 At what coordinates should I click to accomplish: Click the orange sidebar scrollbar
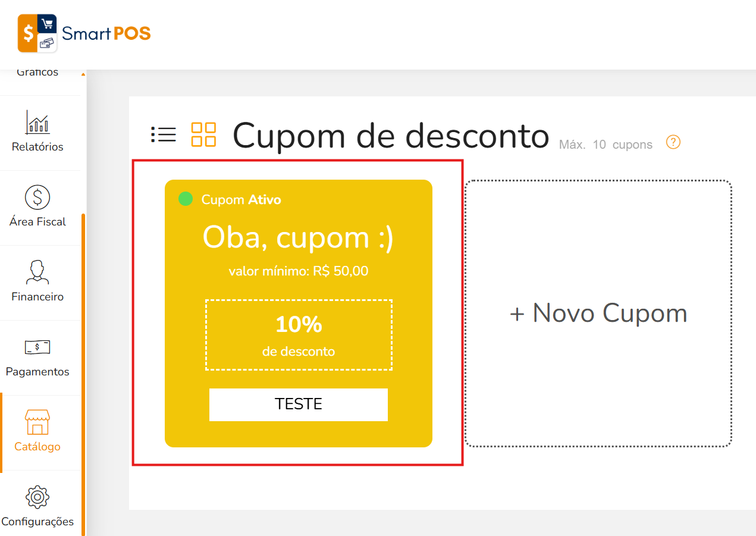pos(83,375)
